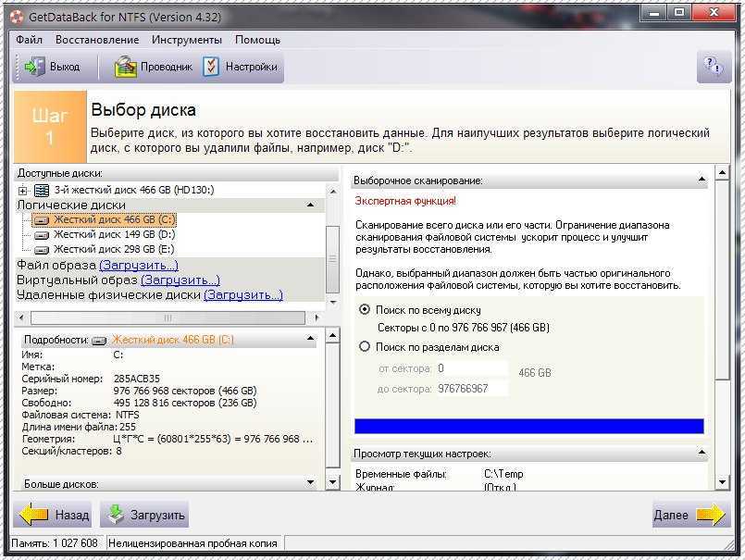The image size is (745, 560).
Task: Click Память: 1 027 608 in status bar
Action: point(55,543)
